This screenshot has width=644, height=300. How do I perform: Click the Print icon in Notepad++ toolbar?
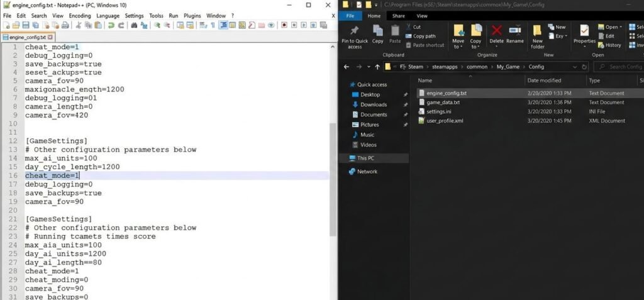65,25
